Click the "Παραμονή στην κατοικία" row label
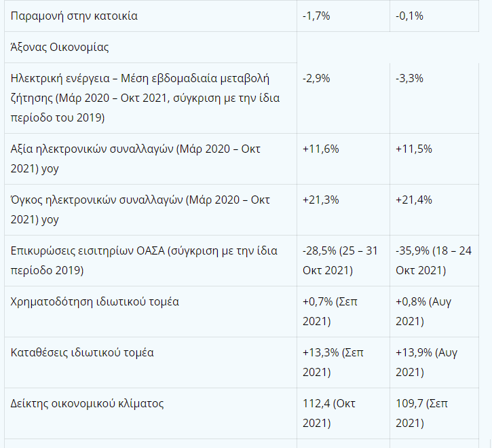492x448 pixels. pos(75,16)
